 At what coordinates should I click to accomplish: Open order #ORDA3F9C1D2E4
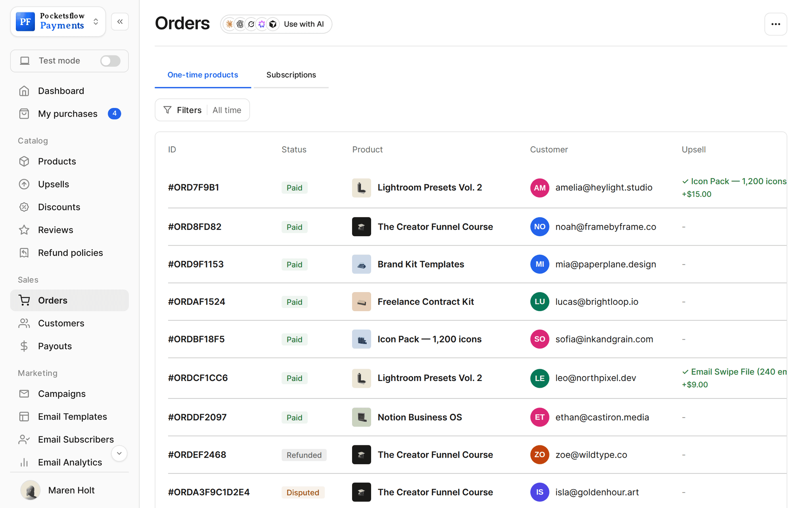click(x=209, y=492)
